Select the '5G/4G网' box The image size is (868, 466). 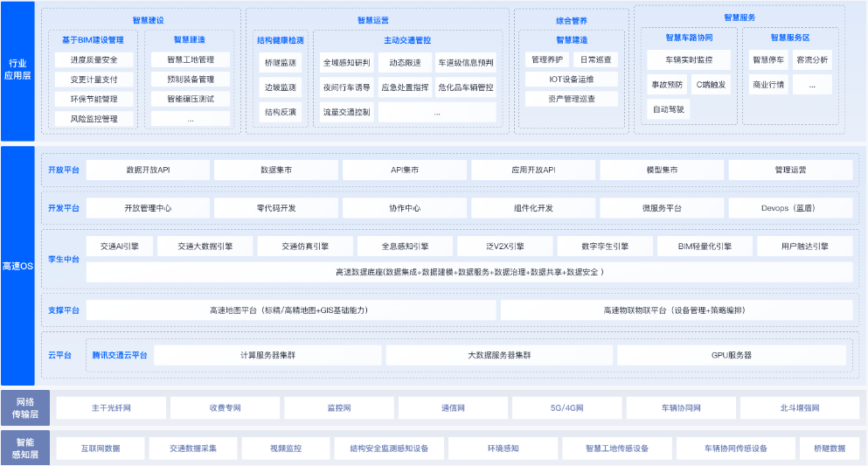coord(566,408)
